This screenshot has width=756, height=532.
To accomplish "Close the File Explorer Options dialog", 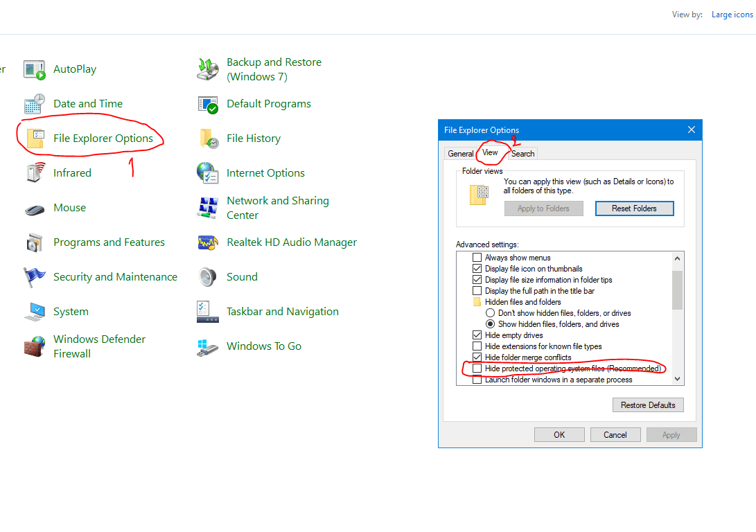I will [692, 130].
